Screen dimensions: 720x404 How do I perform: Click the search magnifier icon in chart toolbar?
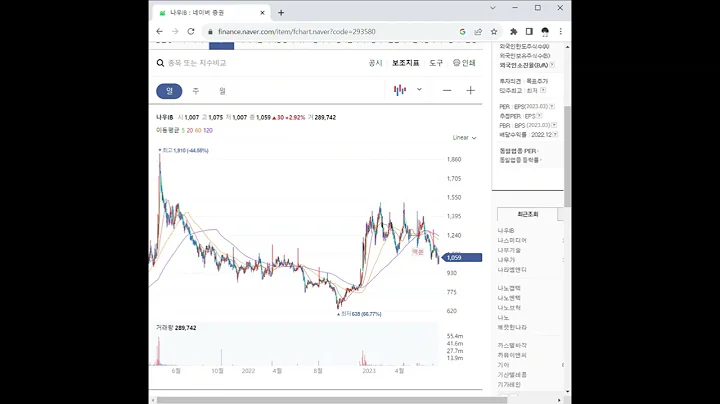point(160,63)
